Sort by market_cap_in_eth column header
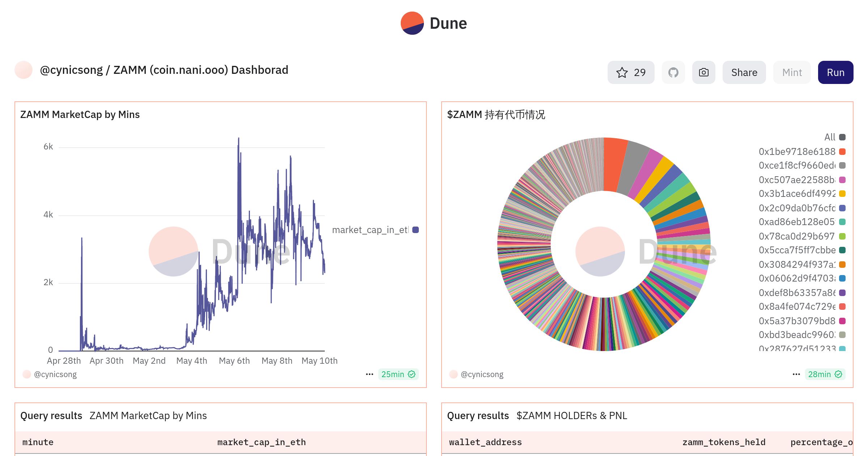868x456 pixels. coord(261,442)
